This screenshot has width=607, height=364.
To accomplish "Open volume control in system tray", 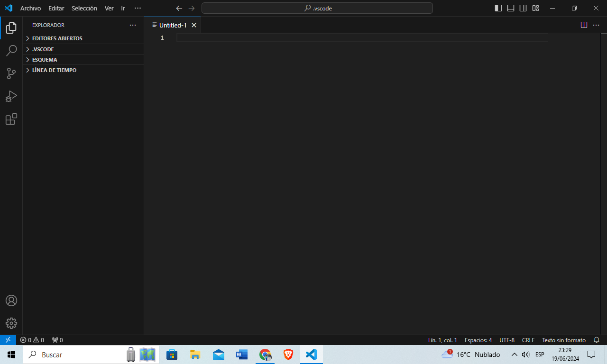I will click(525, 355).
